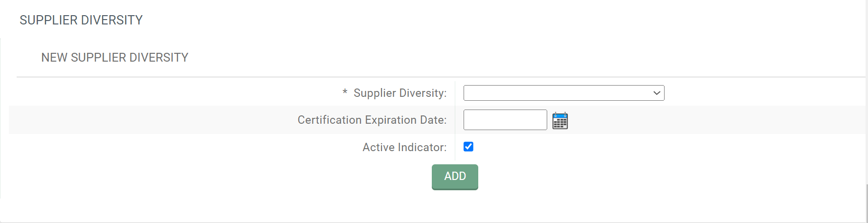Click the vertical scrollbar on right edge
Viewport: 868px width, 223px height.
(867, 203)
